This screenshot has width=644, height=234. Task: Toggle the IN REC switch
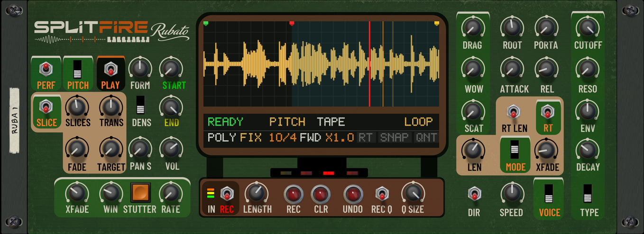coord(227,194)
